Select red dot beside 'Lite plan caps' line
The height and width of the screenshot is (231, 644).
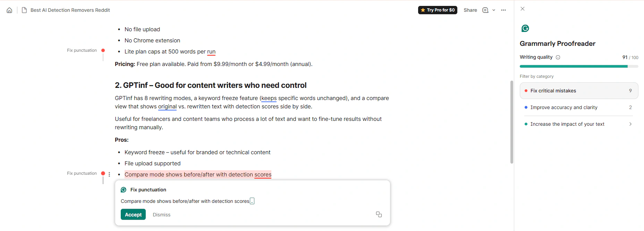pos(103,50)
